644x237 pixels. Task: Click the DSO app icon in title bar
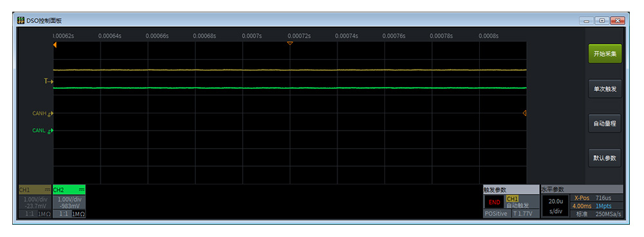click(21, 21)
